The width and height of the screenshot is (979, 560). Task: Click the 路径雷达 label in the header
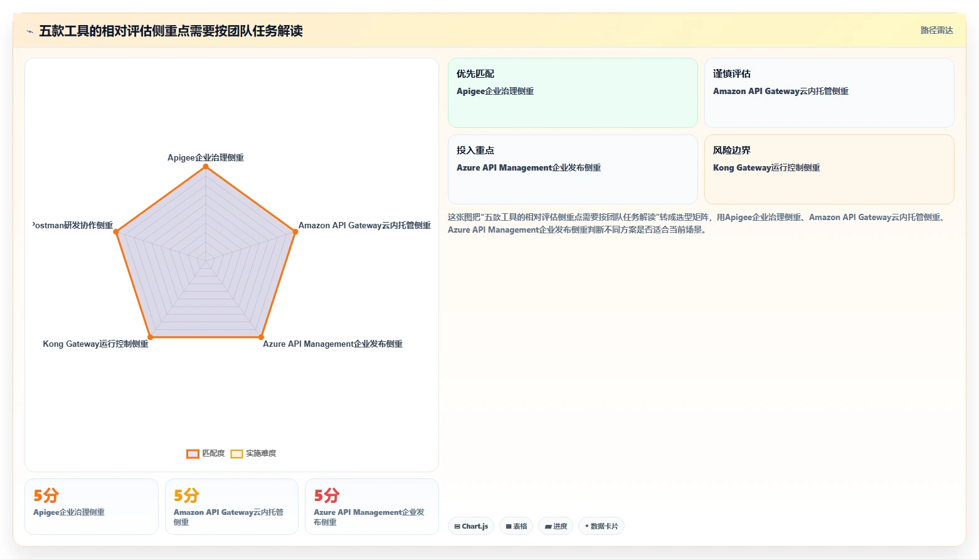click(x=936, y=30)
